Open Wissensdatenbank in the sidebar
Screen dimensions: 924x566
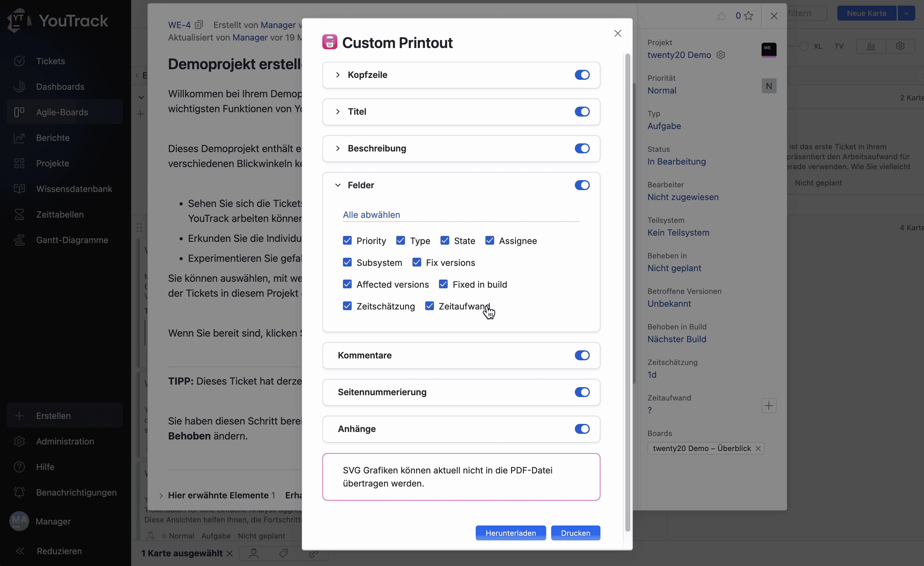(x=74, y=189)
